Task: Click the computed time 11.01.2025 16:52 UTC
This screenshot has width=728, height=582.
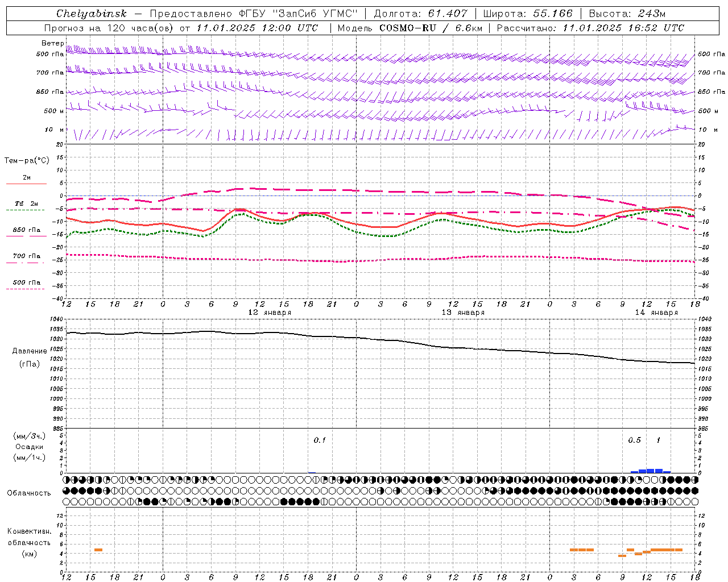Action: (x=623, y=28)
